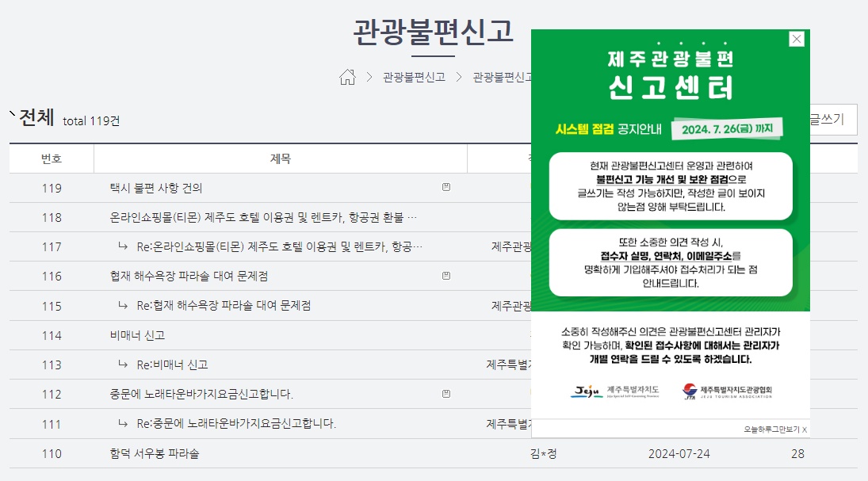The height and width of the screenshot is (481, 868).
Task: Close the 신고센터 notice popup
Action: 797,37
